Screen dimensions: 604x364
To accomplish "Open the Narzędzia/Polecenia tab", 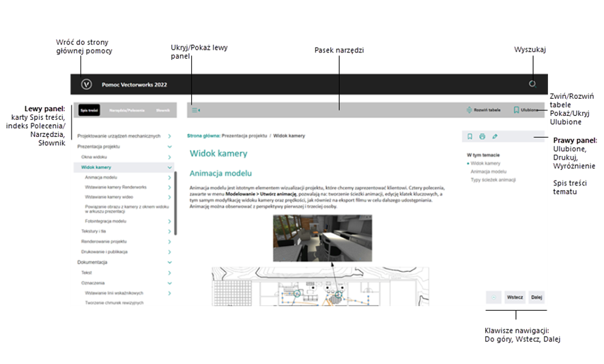I will [127, 110].
